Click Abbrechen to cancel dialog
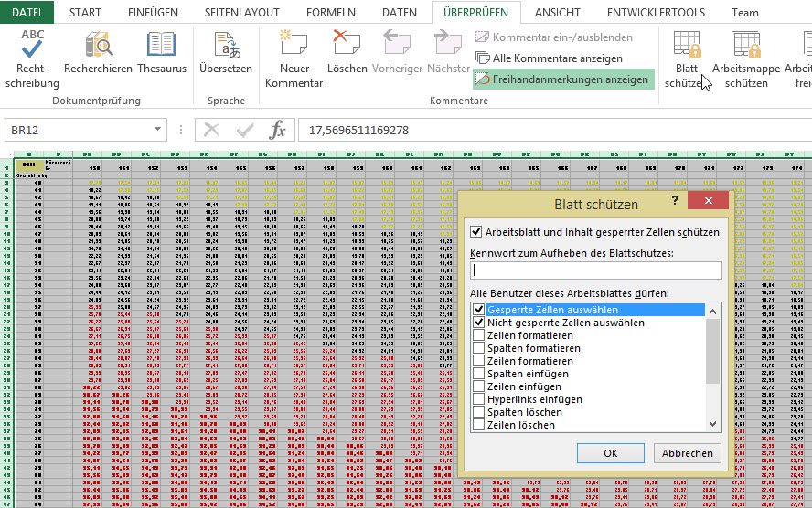The image size is (812, 508). pos(687,453)
